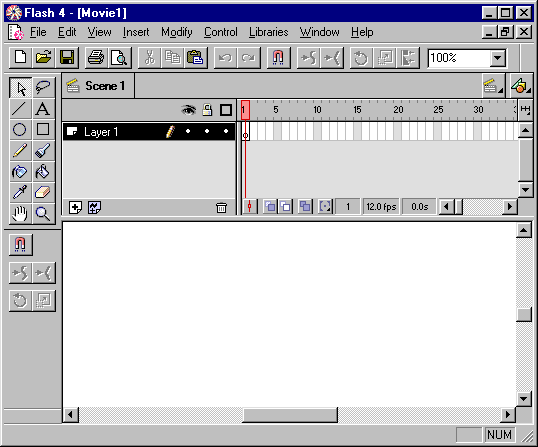Image resolution: width=538 pixels, height=447 pixels.
Task: Open the Edit Scene dropdown button
Action: pyautogui.click(x=493, y=86)
